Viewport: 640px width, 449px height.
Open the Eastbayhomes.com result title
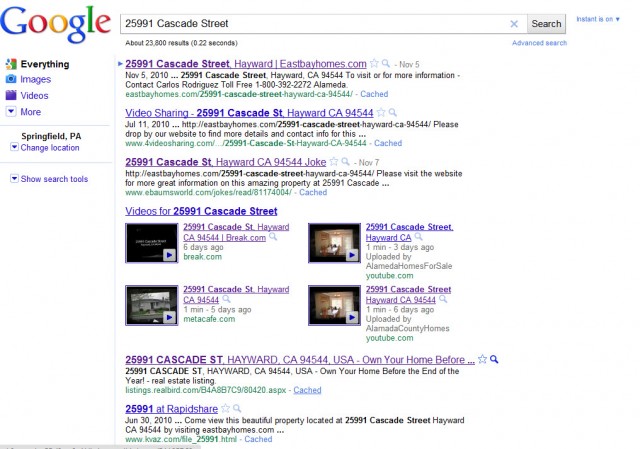coord(246,64)
